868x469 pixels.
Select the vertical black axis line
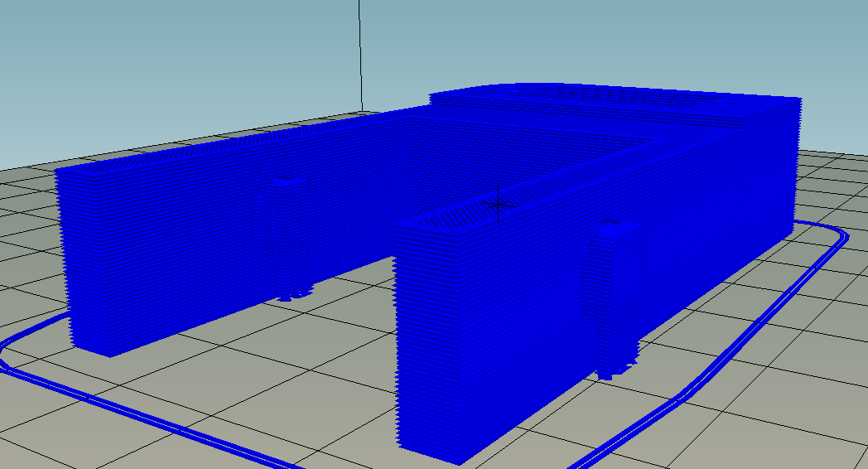tap(360, 56)
